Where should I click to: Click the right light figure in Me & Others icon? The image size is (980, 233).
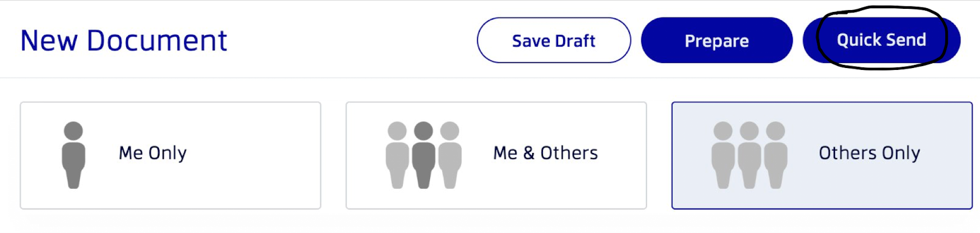click(x=450, y=155)
